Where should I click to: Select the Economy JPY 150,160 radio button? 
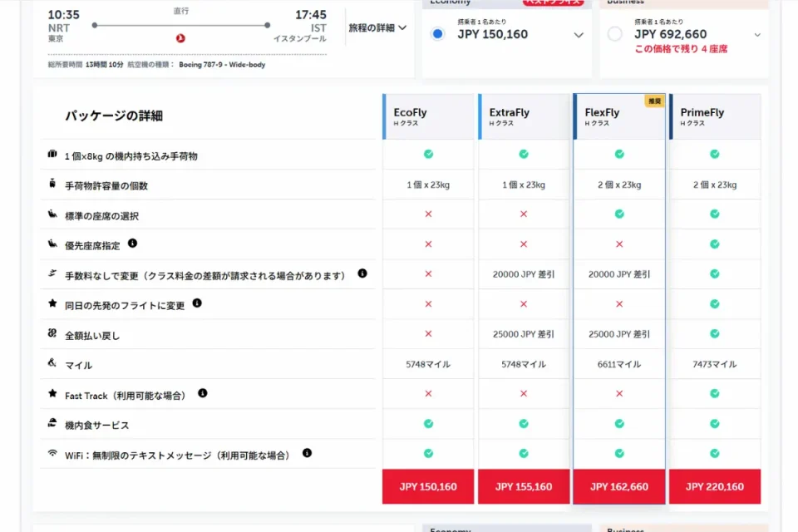point(437,34)
